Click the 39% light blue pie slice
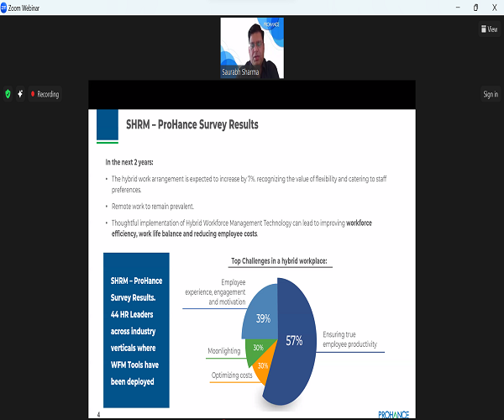 click(x=263, y=318)
